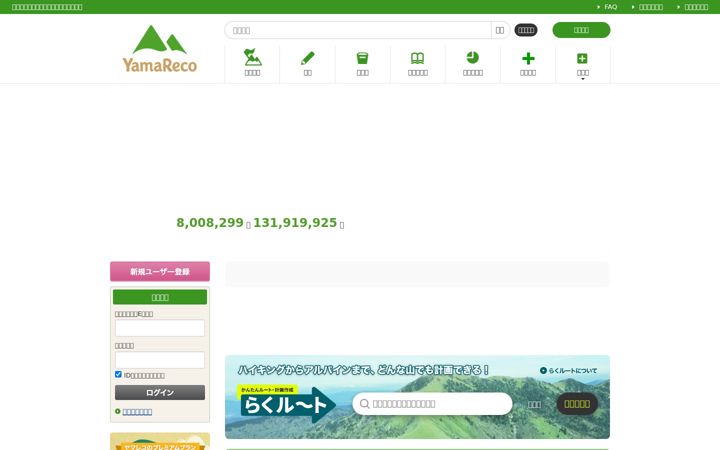The image size is (720, 450).
Task: Click the pink 新規ユーザー登録 button
Action: point(160,271)
